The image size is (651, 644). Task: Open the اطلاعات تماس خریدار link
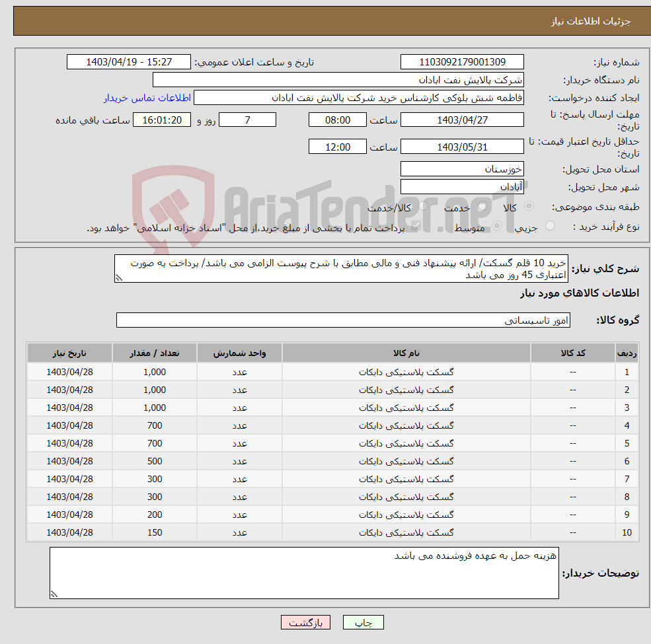tap(147, 98)
